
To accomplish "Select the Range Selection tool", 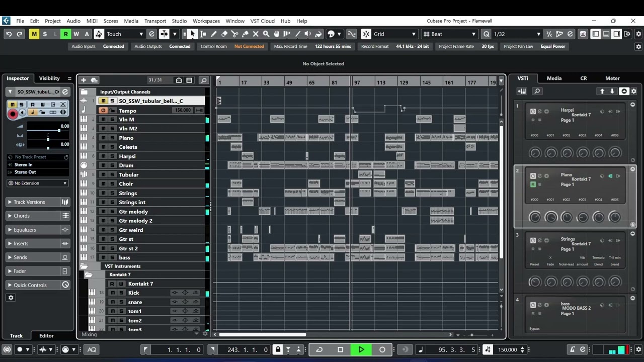I will click(203, 34).
